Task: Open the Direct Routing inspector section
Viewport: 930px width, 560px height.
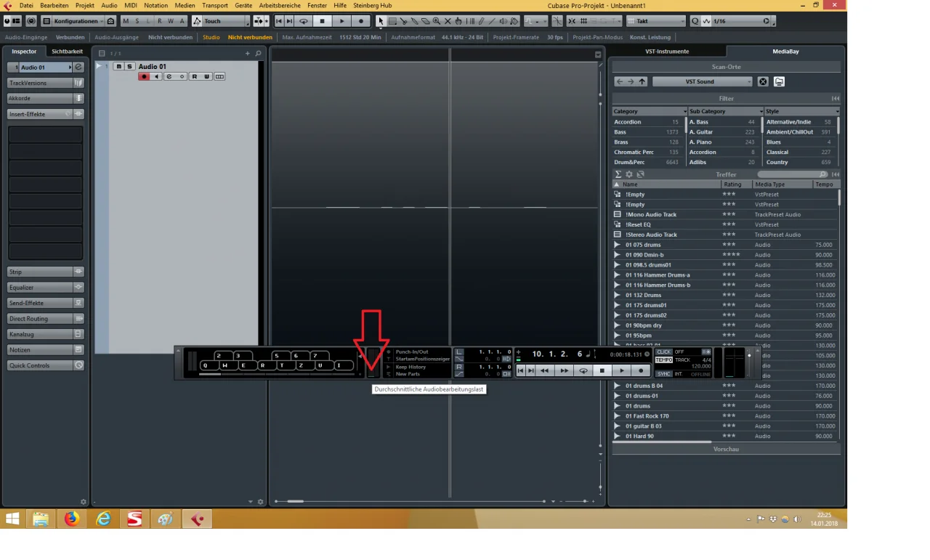Action: point(45,319)
